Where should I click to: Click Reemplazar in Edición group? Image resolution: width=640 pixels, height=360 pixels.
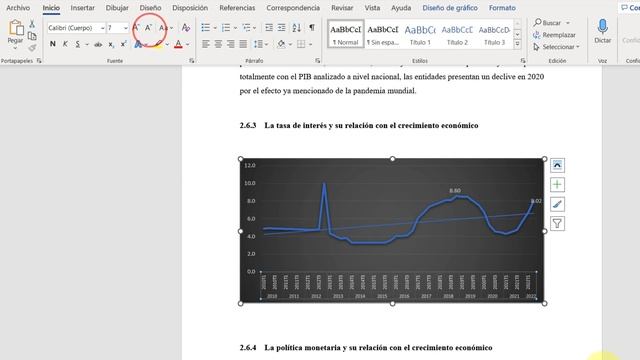coord(554,35)
